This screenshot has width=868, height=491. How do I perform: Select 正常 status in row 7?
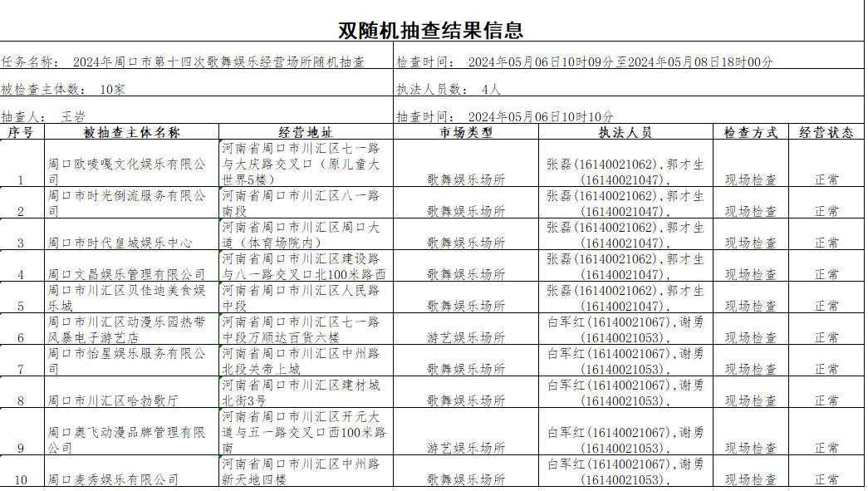click(x=826, y=361)
